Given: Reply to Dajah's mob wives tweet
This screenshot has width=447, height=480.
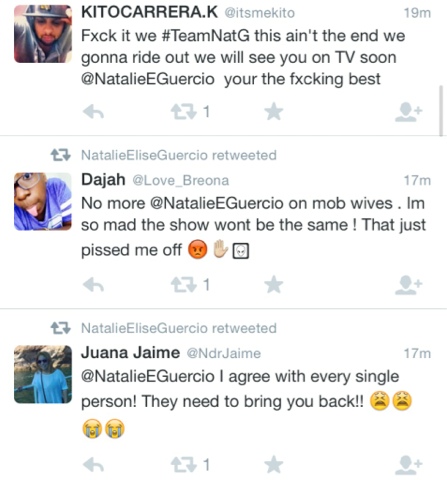Looking at the screenshot, I should tap(93, 285).
